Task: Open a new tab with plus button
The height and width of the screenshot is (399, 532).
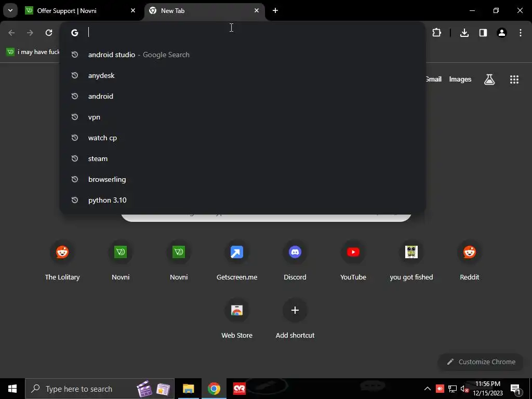Action: pyautogui.click(x=275, y=10)
